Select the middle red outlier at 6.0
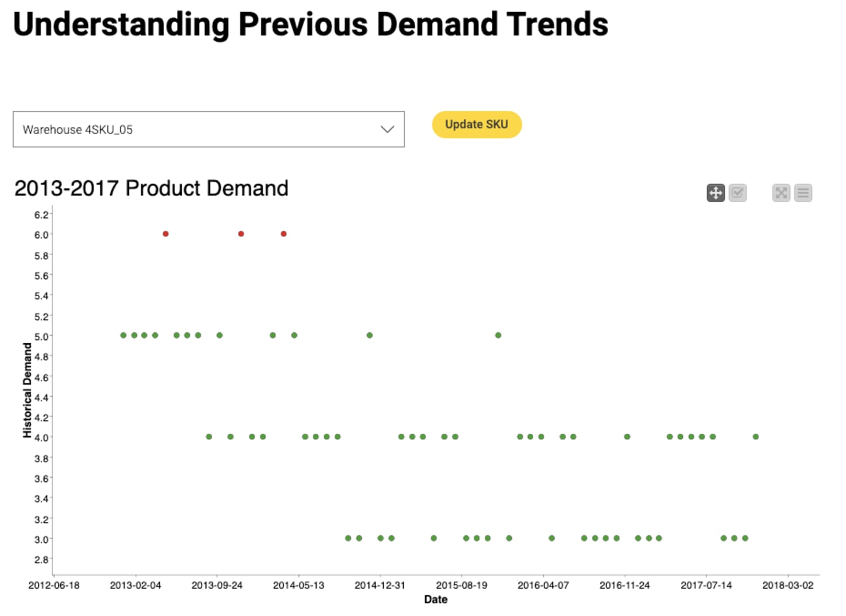846x616 pixels. 241,234
